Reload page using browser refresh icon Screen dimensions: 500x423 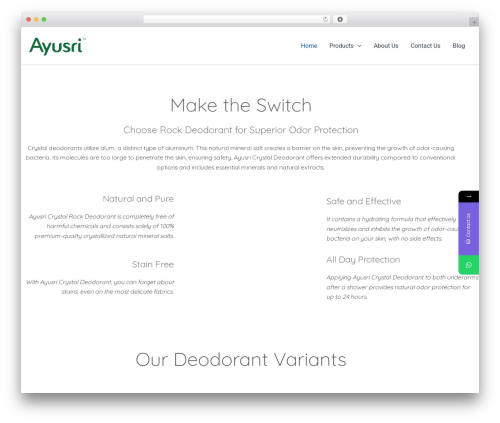coord(325,19)
